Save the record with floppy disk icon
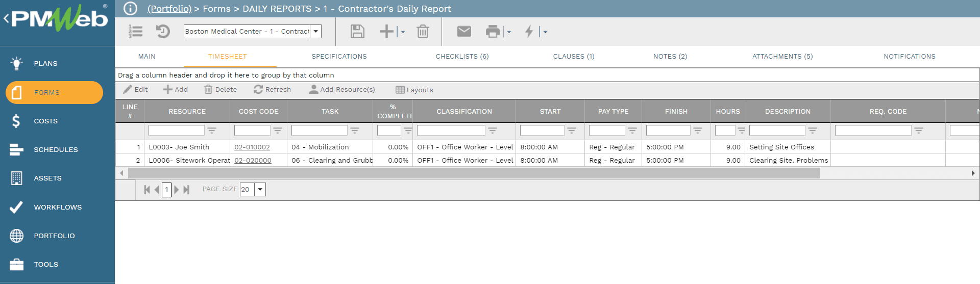Viewport: 980px width, 284px height. click(357, 32)
